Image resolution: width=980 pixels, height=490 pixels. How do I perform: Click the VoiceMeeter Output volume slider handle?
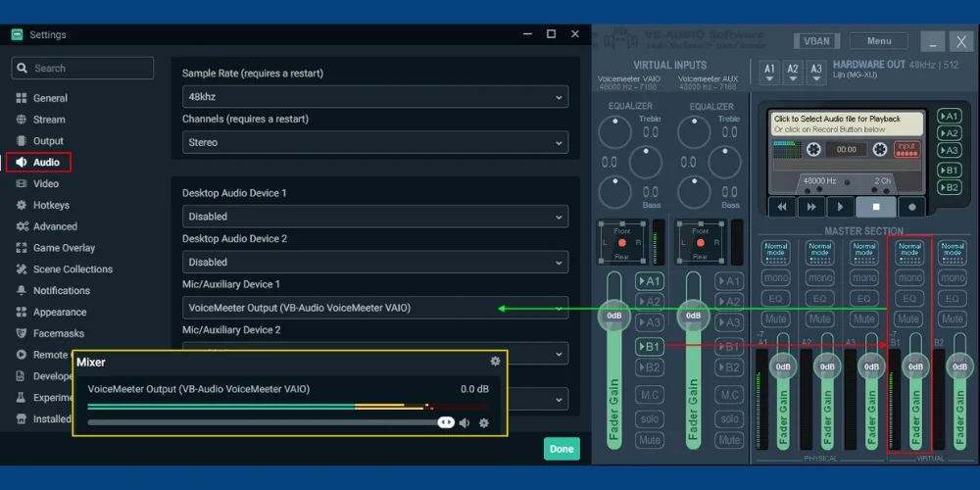point(446,422)
